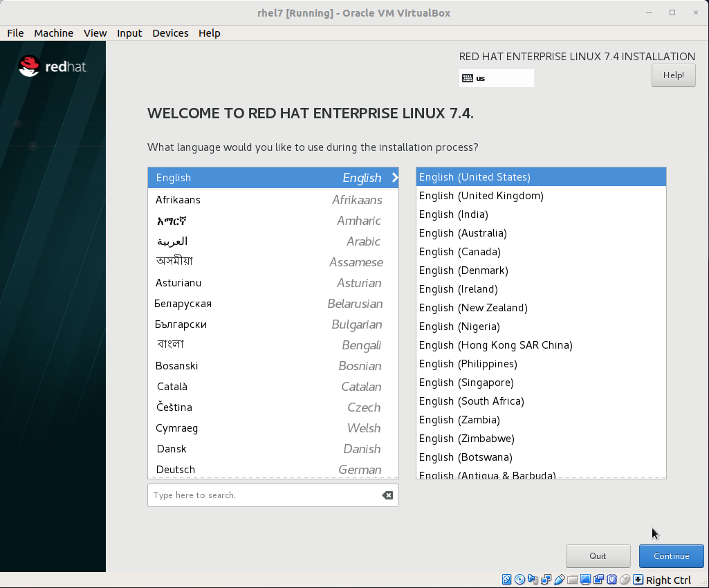Select English (Hong Kong SAR China) locale
Image resolution: width=709 pixels, height=588 pixels.
541,345
